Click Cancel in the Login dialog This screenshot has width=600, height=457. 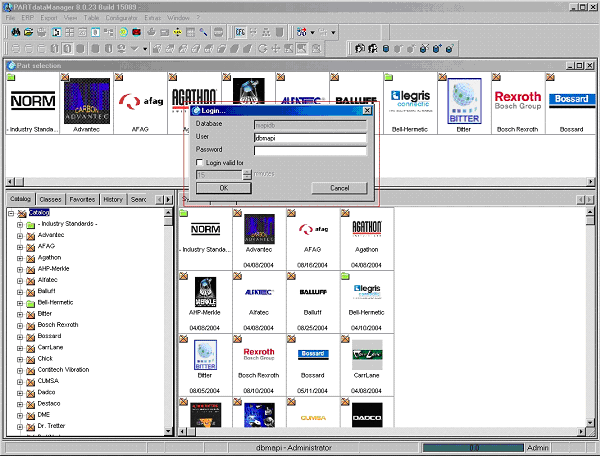339,188
